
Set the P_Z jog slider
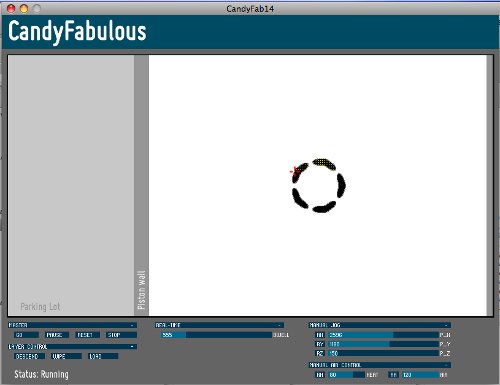pyautogui.click(x=384, y=353)
